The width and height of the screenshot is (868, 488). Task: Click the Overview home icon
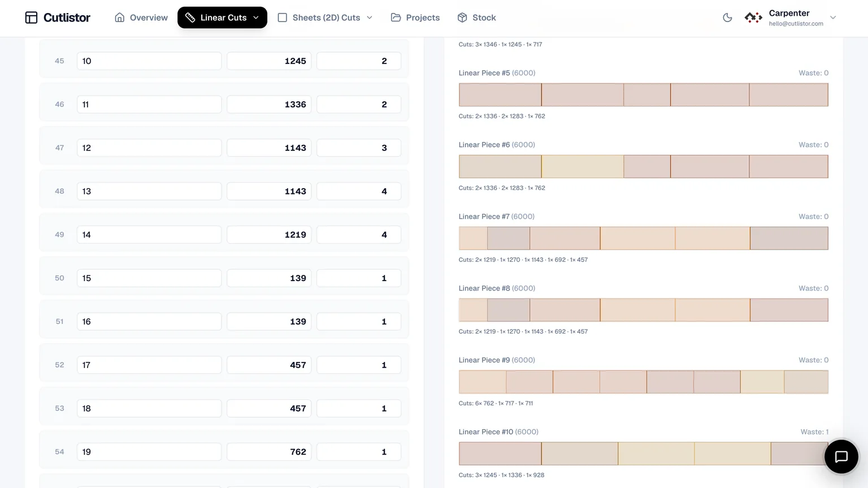pos(119,18)
